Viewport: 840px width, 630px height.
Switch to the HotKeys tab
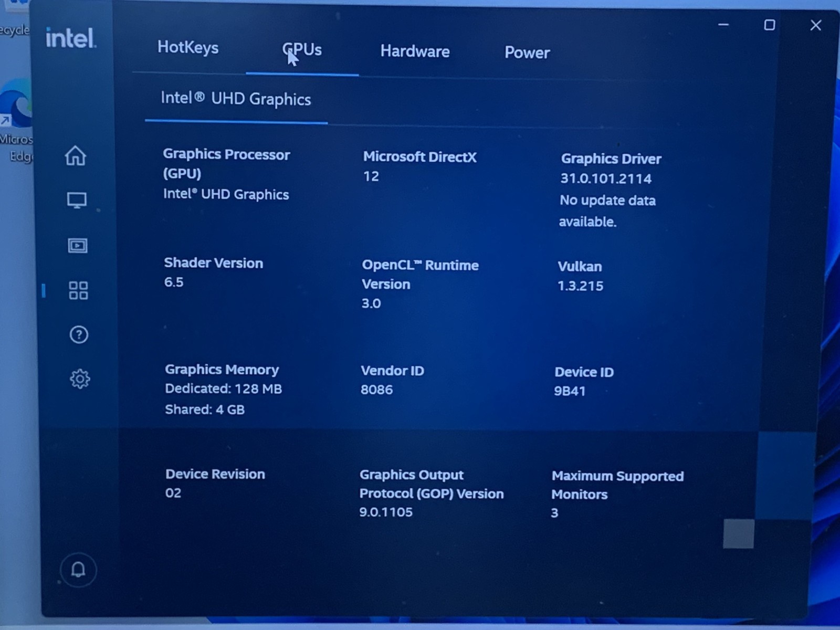tap(188, 47)
